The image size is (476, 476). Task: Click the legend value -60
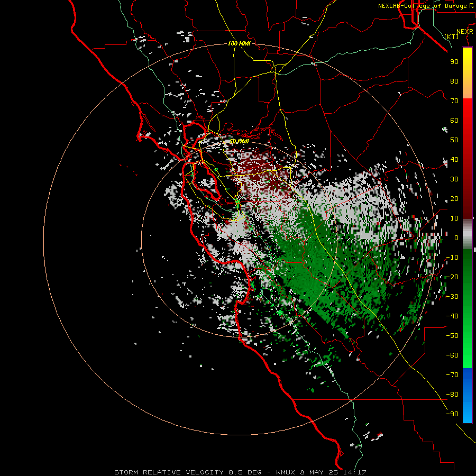[452, 355]
